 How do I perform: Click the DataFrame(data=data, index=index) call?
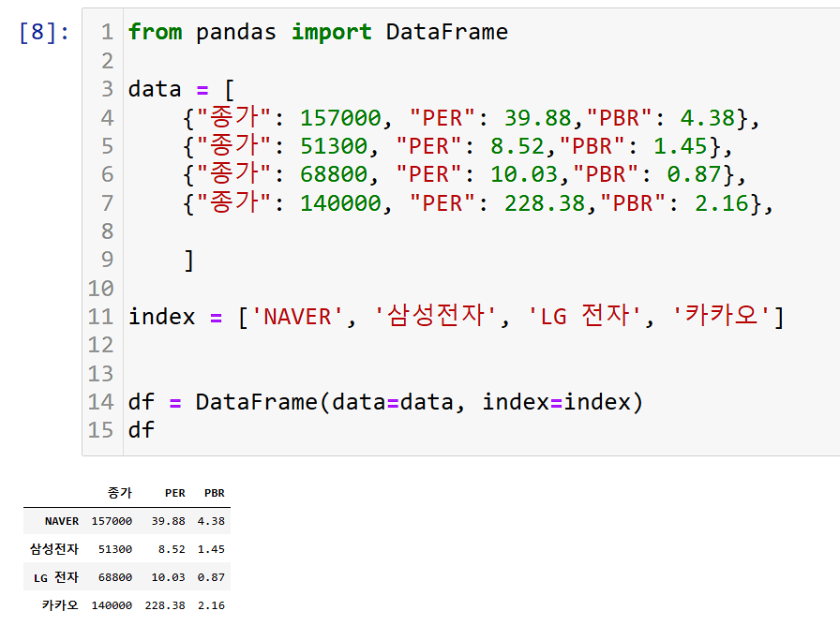coord(419,402)
